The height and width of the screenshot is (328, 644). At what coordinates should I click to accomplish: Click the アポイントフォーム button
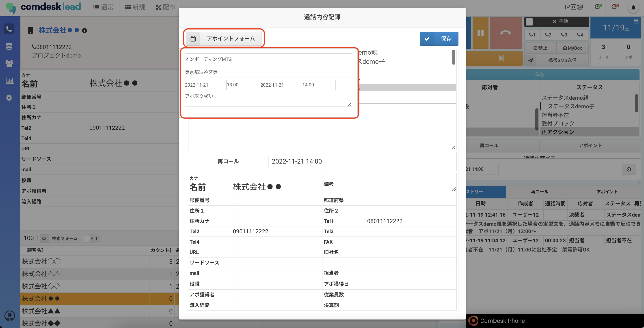pyautogui.click(x=224, y=39)
